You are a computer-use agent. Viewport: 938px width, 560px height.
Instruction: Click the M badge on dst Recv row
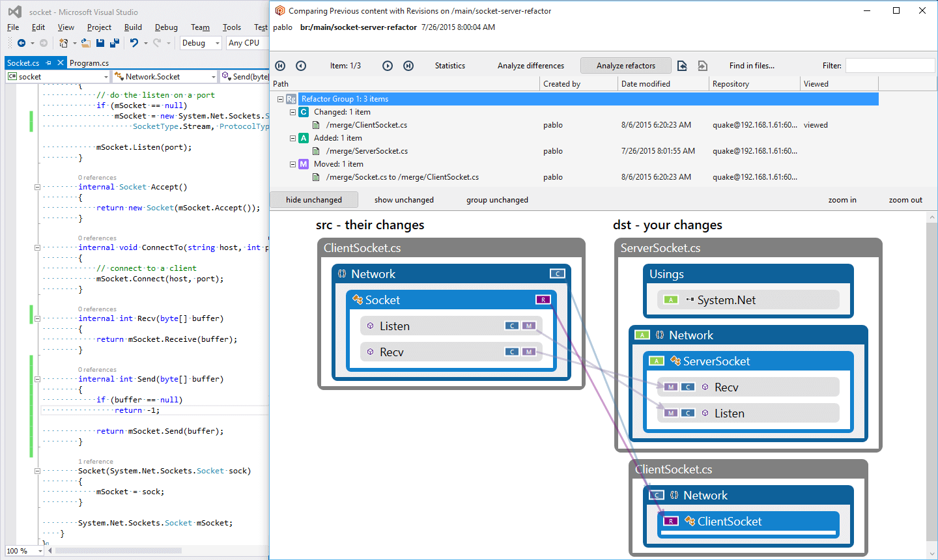click(671, 387)
